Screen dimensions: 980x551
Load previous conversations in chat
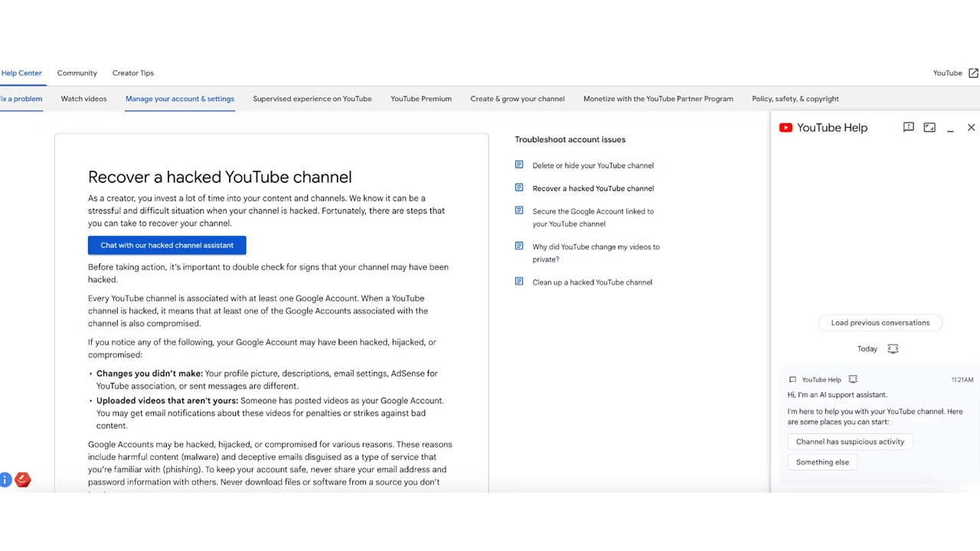tap(880, 323)
